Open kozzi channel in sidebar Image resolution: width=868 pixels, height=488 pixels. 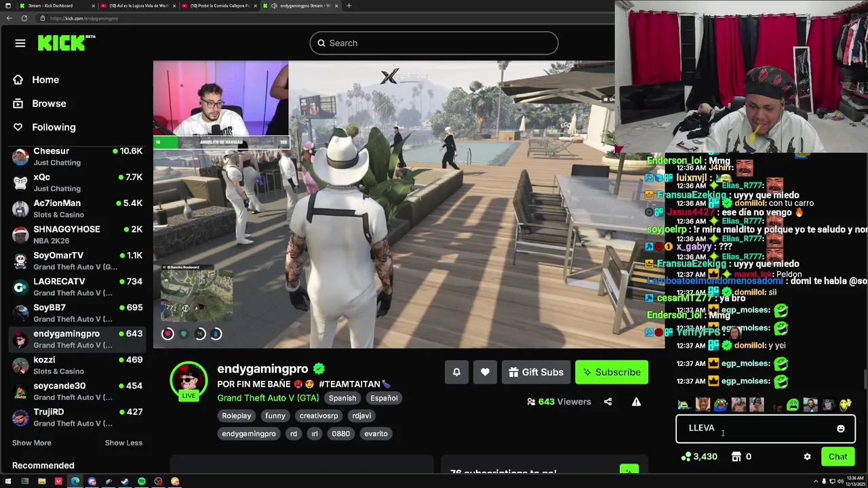pos(78,365)
